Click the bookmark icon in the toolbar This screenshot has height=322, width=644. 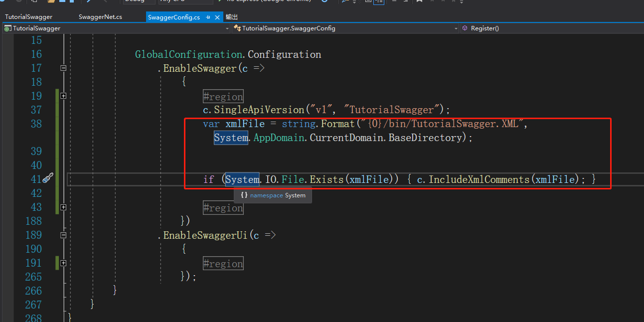[x=419, y=2]
